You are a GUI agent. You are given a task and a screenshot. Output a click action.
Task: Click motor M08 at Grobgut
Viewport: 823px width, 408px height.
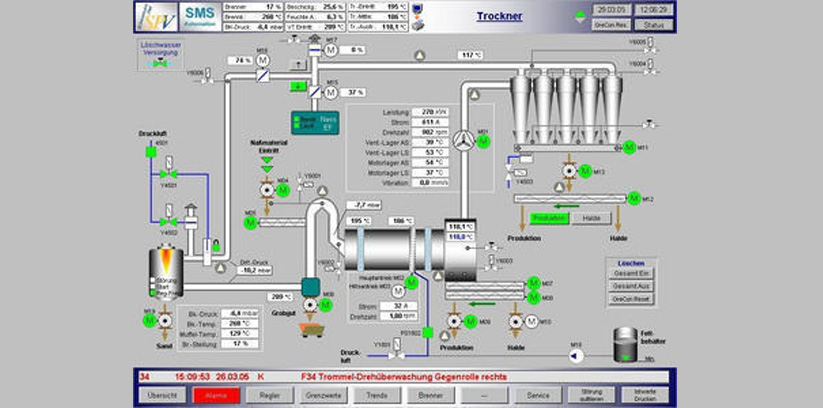pos(326,305)
